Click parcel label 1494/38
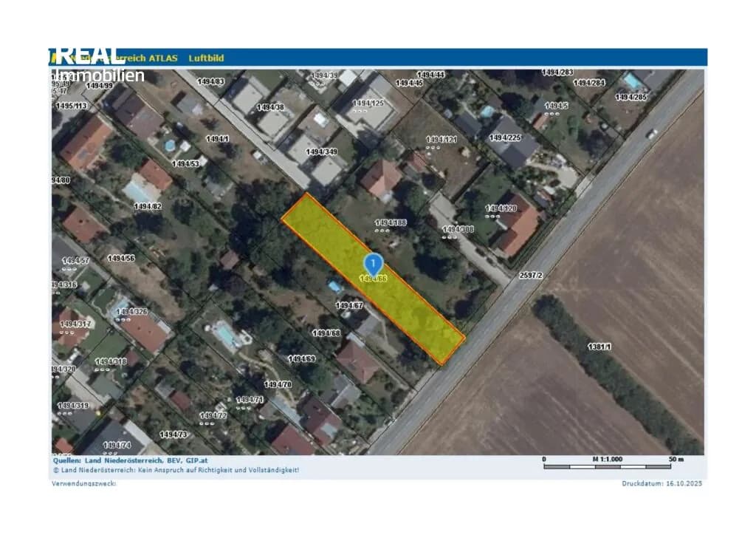The width and height of the screenshot is (756, 535). pyautogui.click(x=270, y=108)
